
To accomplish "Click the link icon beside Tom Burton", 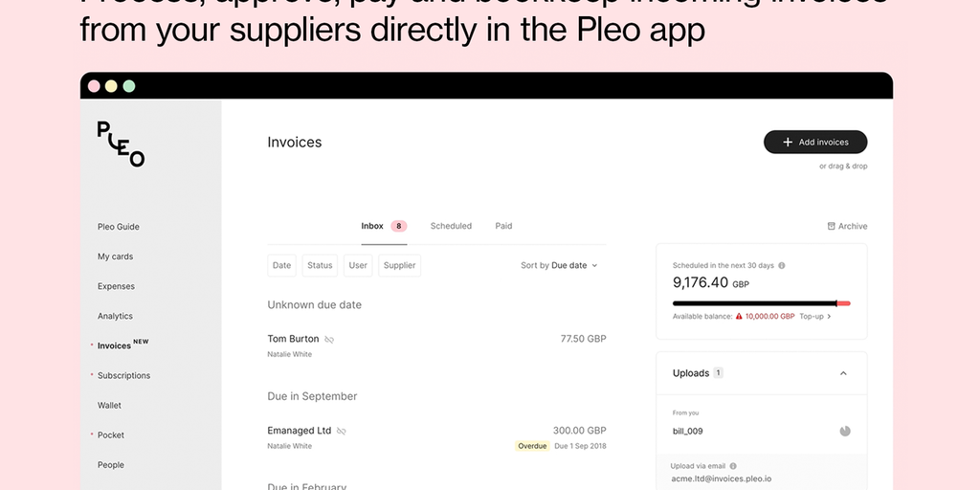I will click(x=329, y=339).
